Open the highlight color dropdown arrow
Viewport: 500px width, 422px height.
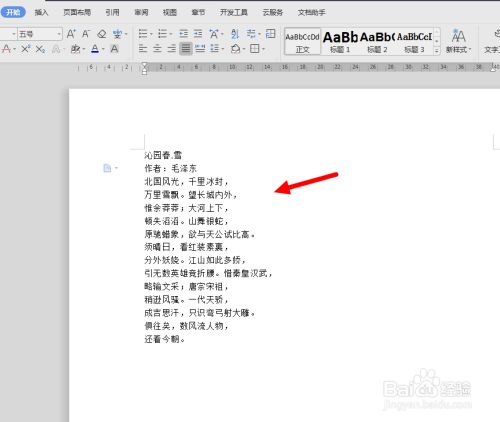click(x=84, y=49)
